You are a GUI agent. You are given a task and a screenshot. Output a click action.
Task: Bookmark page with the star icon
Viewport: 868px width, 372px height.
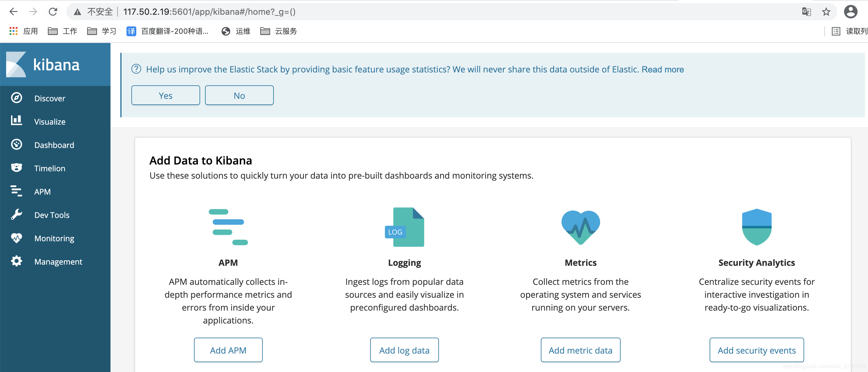[826, 12]
